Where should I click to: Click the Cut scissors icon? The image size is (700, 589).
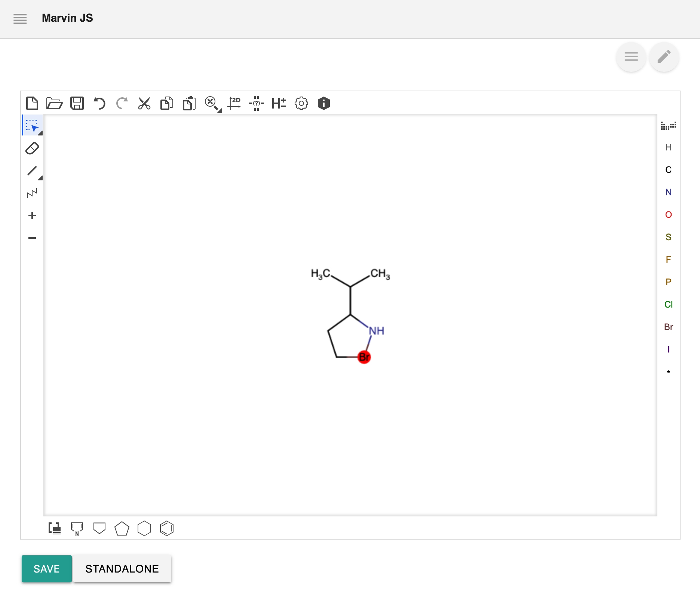[x=144, y=103]
